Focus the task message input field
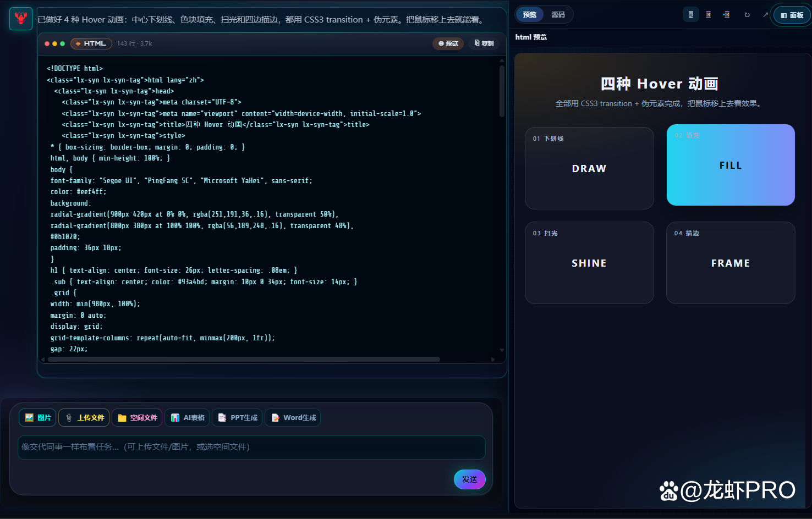 (x=251, y=447)
